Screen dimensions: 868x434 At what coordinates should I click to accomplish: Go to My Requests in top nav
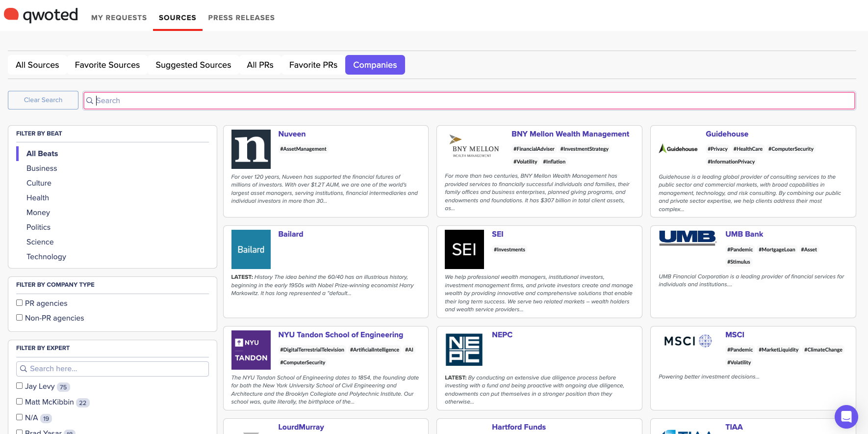pos(119,18)
